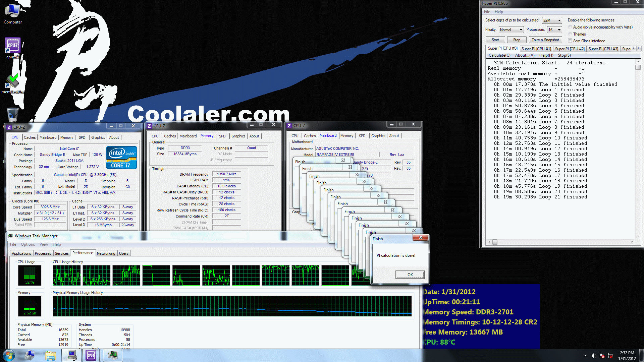Click the RAMPAGE IV EXTREME model field
This screenshot has height=362, width=644.
coord(347,155)
